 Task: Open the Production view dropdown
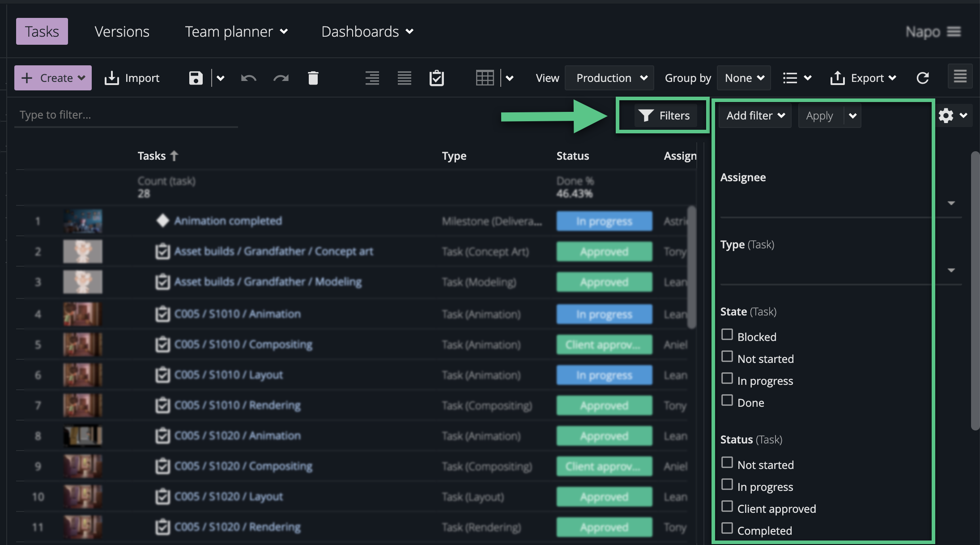(x=609, y=77)
